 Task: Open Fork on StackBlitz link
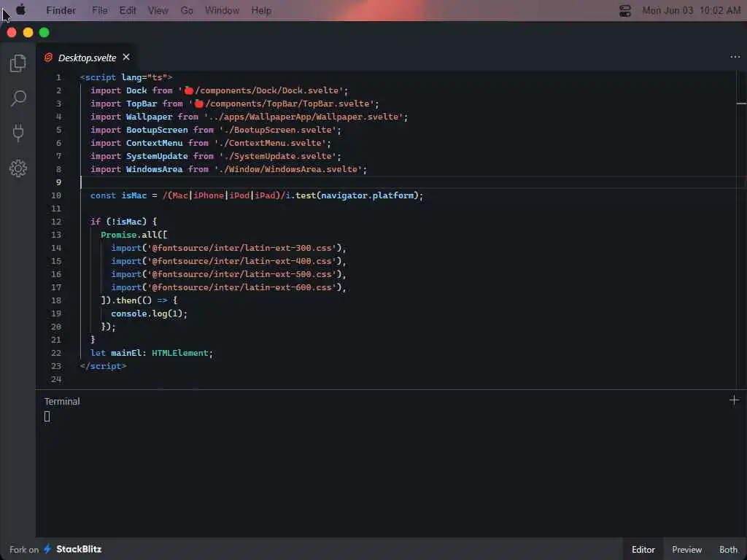[55, 549]
